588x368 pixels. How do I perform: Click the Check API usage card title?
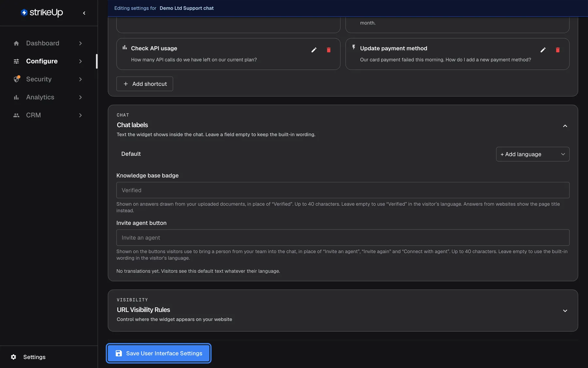click(x=154, y=48)
